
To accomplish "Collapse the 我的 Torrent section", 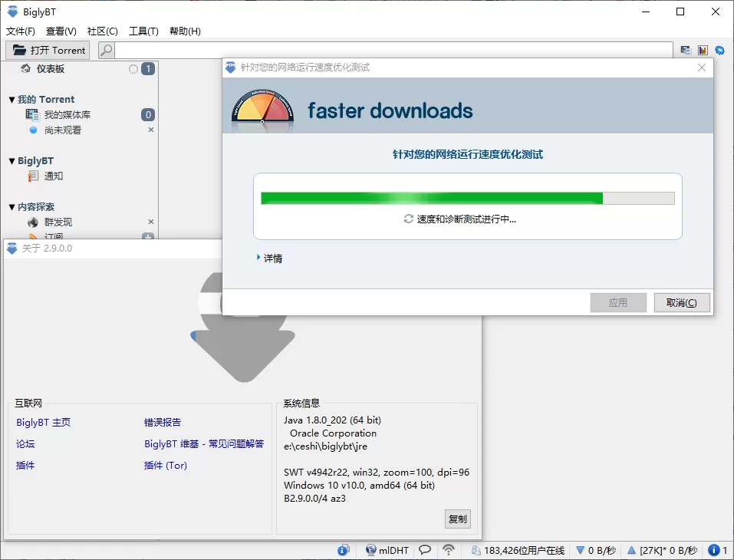I will 12,100.
